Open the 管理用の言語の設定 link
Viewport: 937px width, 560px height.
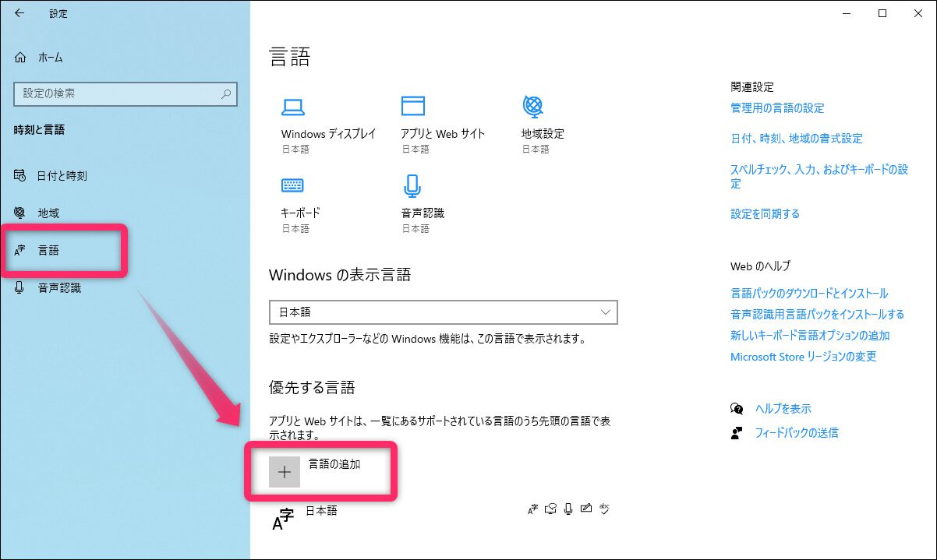tap(777, 108)
